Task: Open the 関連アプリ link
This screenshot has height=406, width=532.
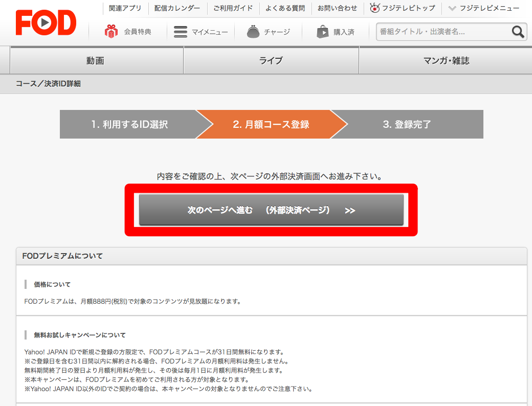Action: point(125,8)
